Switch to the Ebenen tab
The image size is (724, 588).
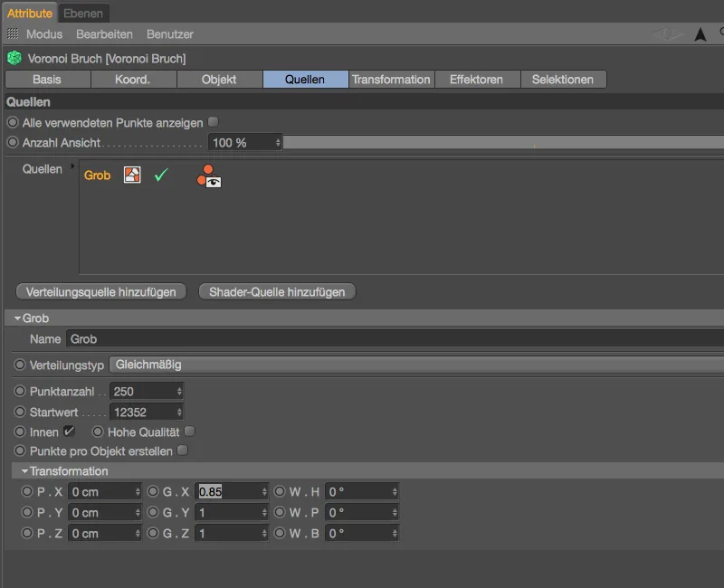(83, 14)
